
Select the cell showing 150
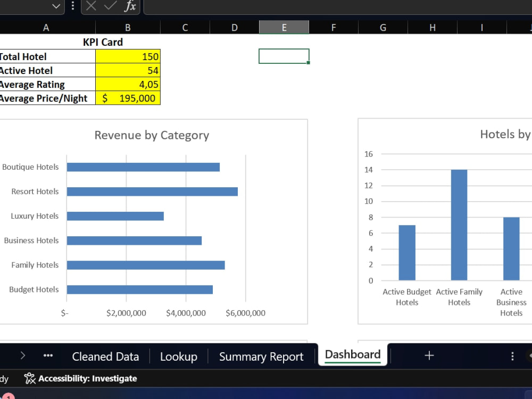[x=128, y=57]
